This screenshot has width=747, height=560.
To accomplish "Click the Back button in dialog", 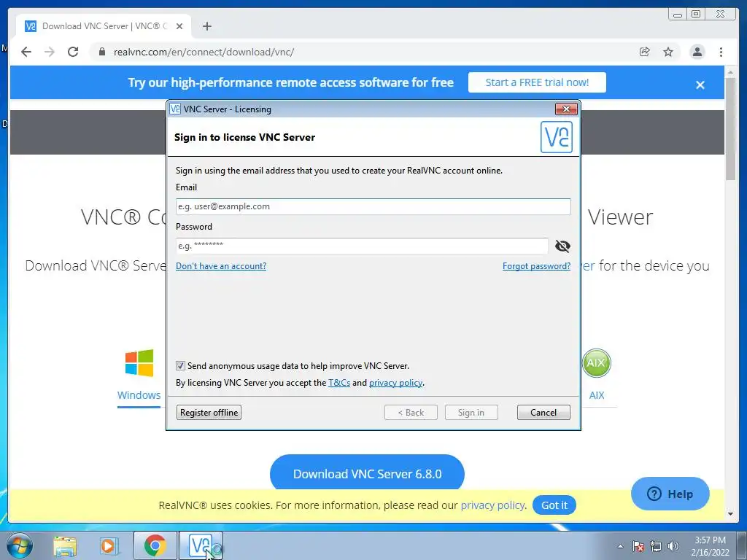I will point(411,413).
